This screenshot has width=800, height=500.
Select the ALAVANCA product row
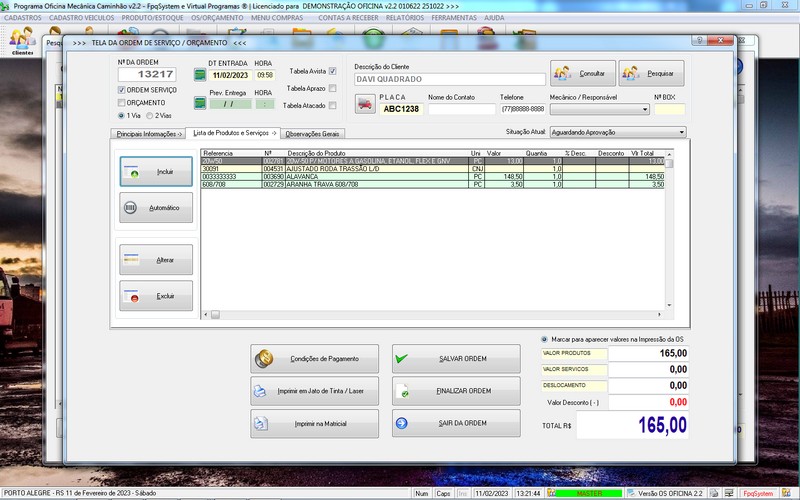[x=433, y=177]
